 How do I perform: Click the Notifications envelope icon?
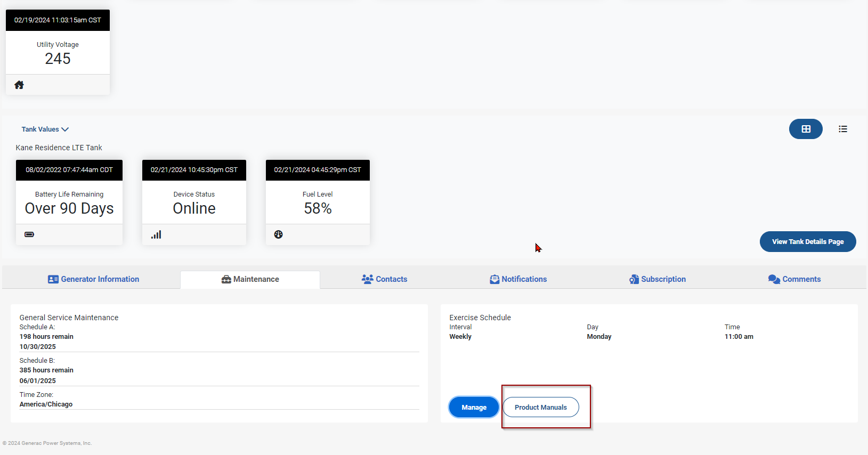[494, 279]
